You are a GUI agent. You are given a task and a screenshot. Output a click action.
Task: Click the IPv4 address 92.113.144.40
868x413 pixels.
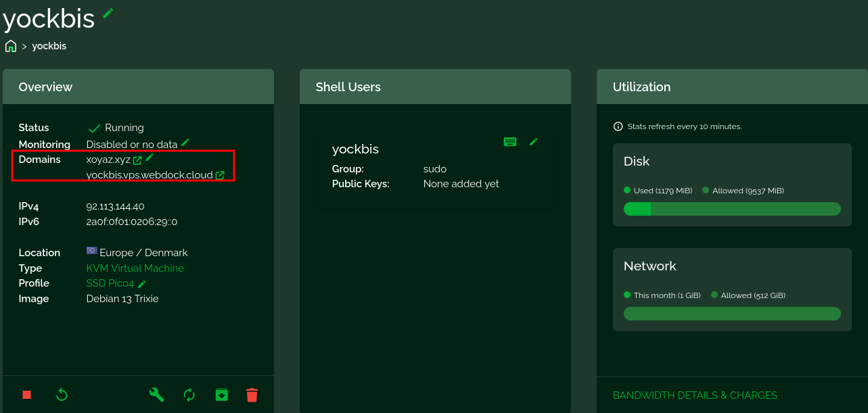click(115, 206)
